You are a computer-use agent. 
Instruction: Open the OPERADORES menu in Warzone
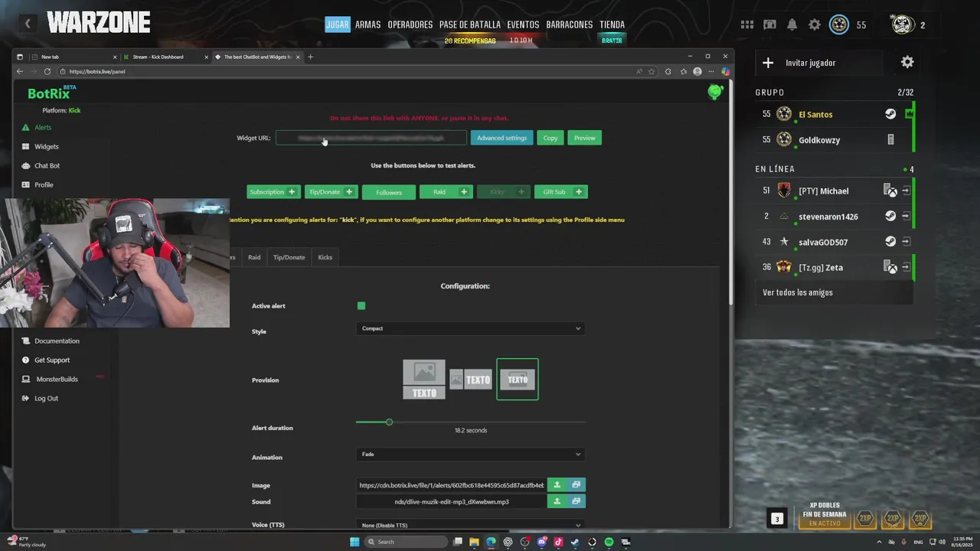(410, 24)
